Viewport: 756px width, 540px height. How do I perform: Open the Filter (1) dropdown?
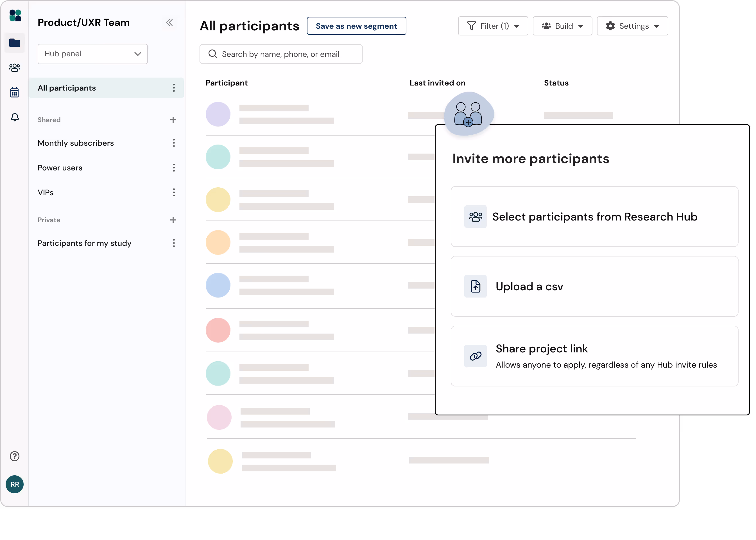(493, 26)
